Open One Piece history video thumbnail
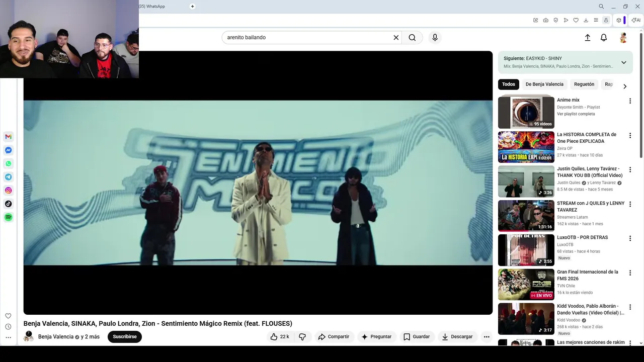This screenshot has height=362, width=644. coord(526,147)
